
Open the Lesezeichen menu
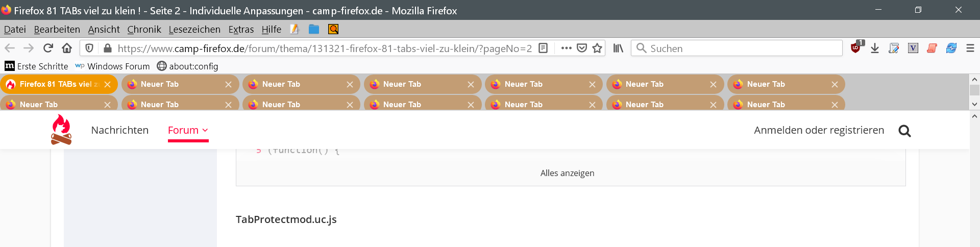pos(194,29)
